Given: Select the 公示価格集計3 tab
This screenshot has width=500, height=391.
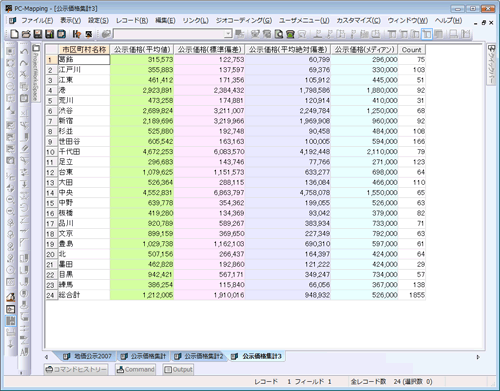Looking at the screenshot, I should [257, 356].
